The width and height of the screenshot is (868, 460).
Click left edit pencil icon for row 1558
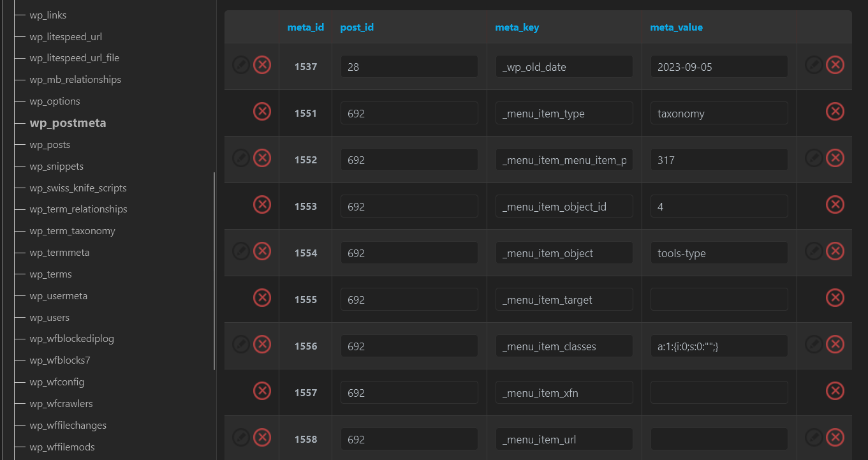pyautogui.click(x=240, y=438)
